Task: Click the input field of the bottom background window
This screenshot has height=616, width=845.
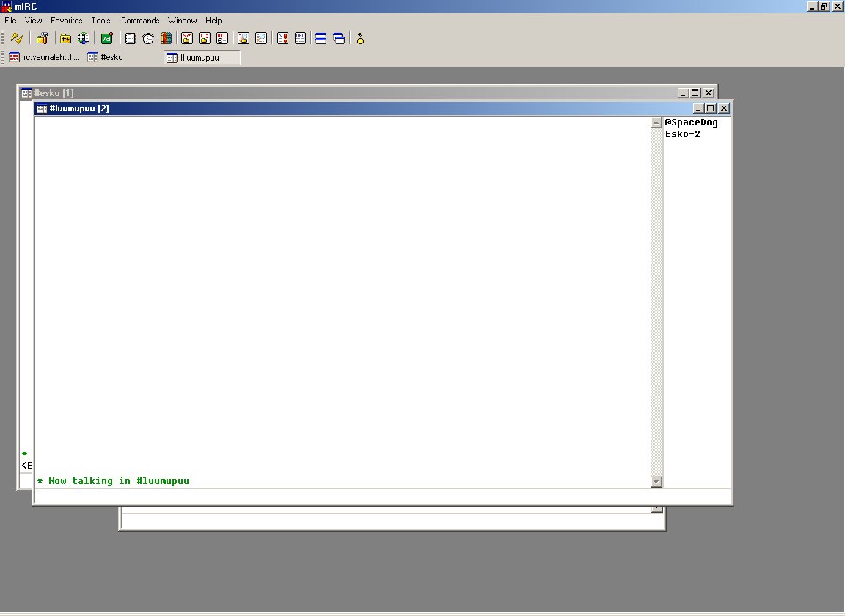Action: [392, 521]
